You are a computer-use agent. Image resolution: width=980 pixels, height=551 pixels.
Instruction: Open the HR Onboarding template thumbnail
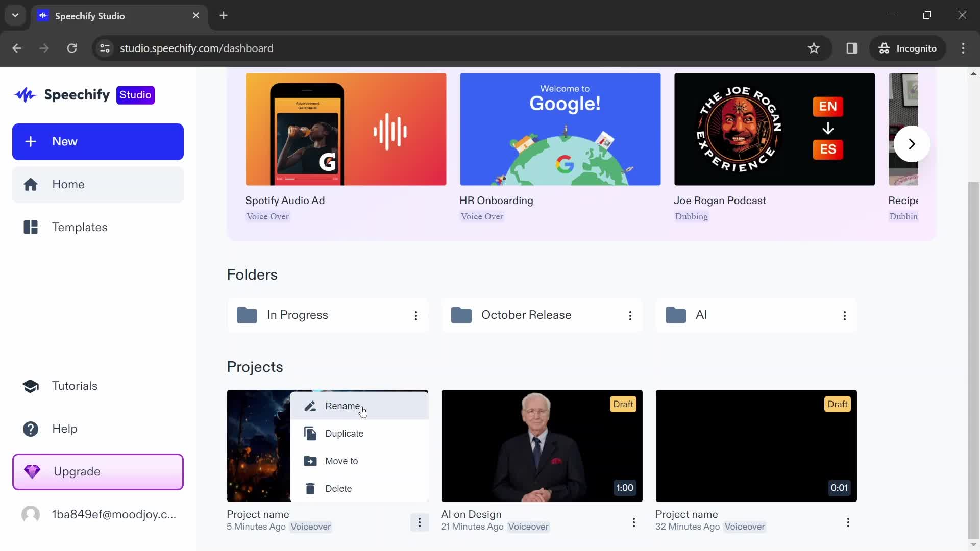coord(560,130)
